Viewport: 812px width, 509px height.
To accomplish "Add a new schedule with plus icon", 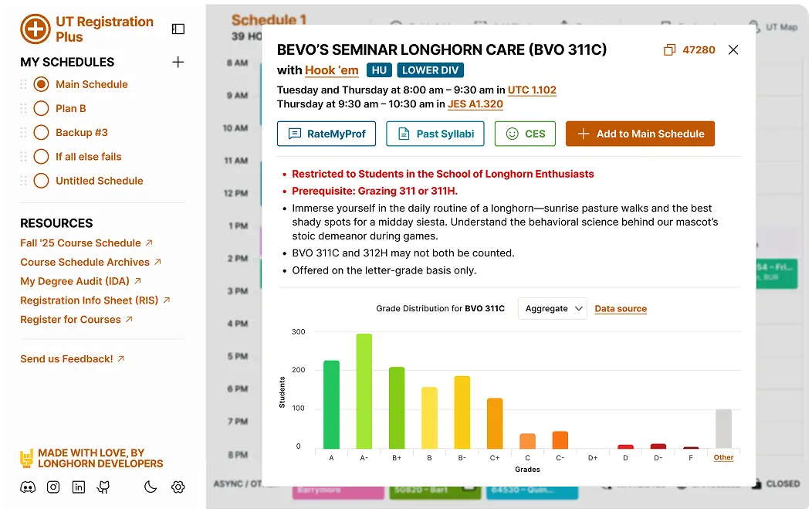I will click(178, 62).
